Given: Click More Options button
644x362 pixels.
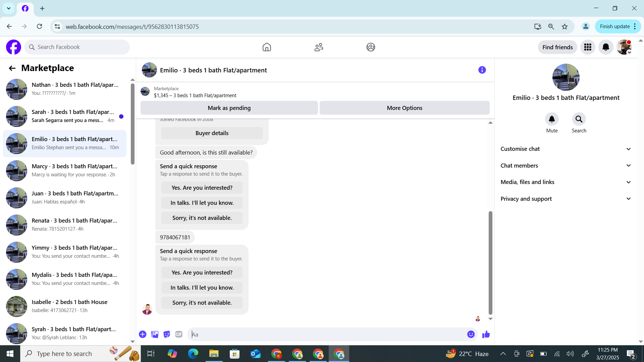Looking at the screenshot, I should point(405,108).
